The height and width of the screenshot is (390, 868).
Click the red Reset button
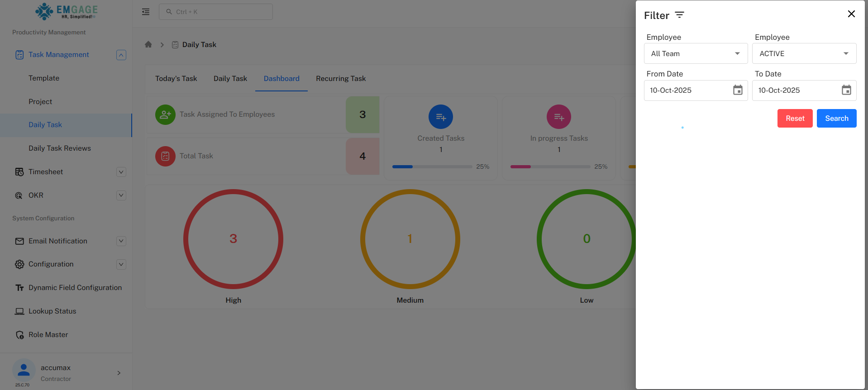pos(795,119)
